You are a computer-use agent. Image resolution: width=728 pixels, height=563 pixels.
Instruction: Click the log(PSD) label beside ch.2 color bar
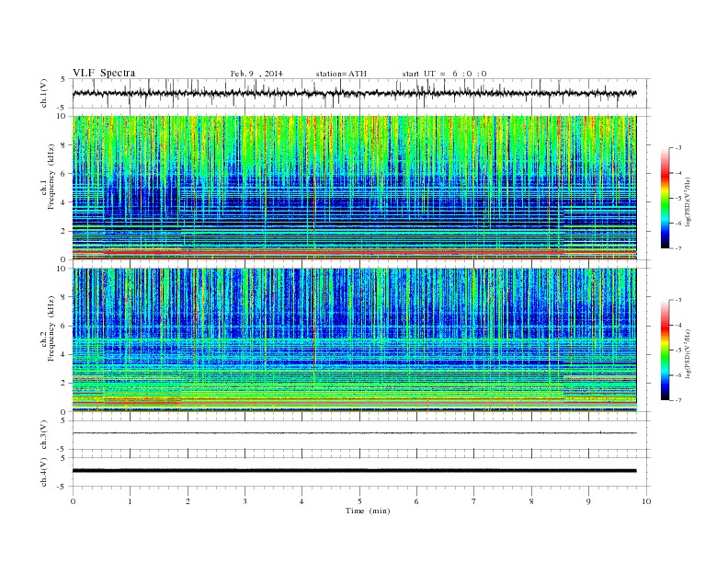click(x=688, y=353)
